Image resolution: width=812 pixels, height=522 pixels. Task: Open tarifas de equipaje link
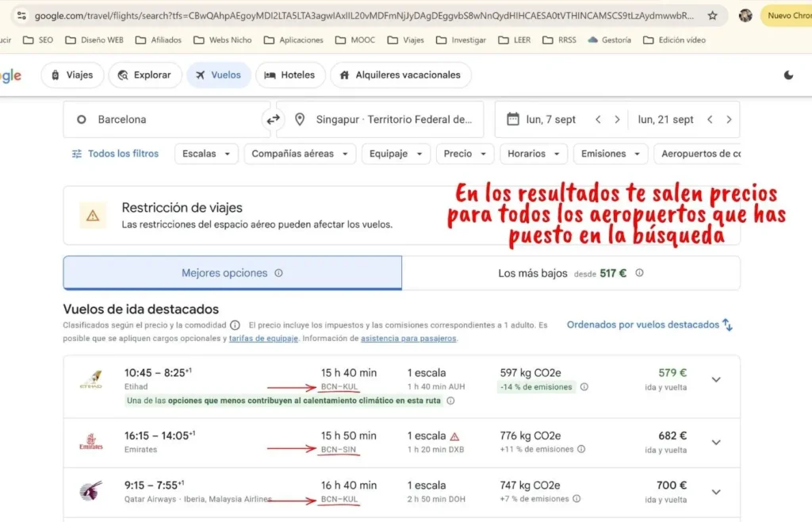(263, 338)
